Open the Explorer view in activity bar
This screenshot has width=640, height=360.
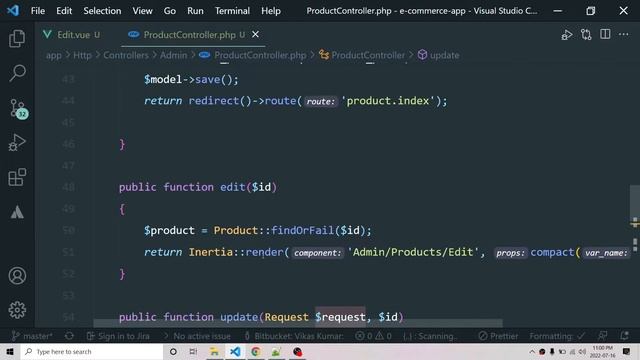tap(17, 38)
